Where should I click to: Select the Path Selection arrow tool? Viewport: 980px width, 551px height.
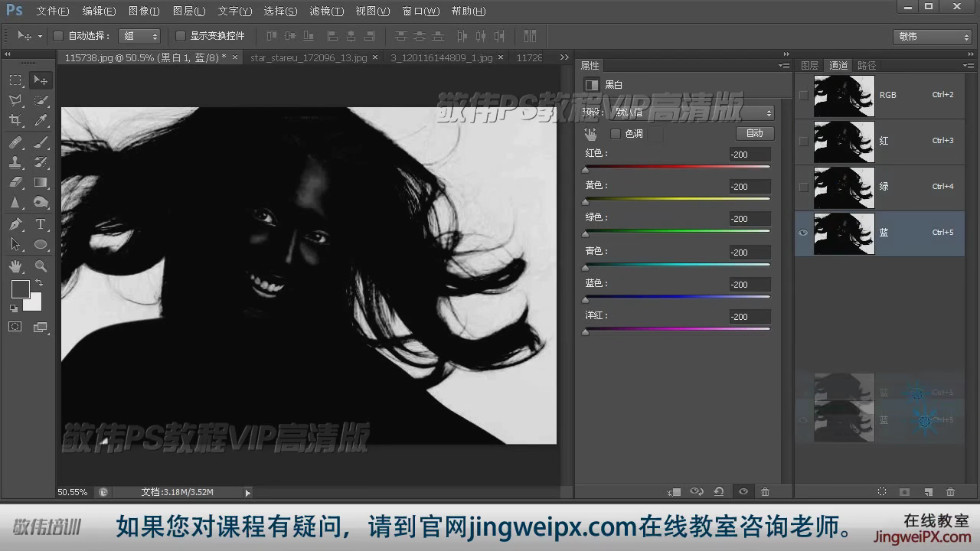(x=15, y=245)
